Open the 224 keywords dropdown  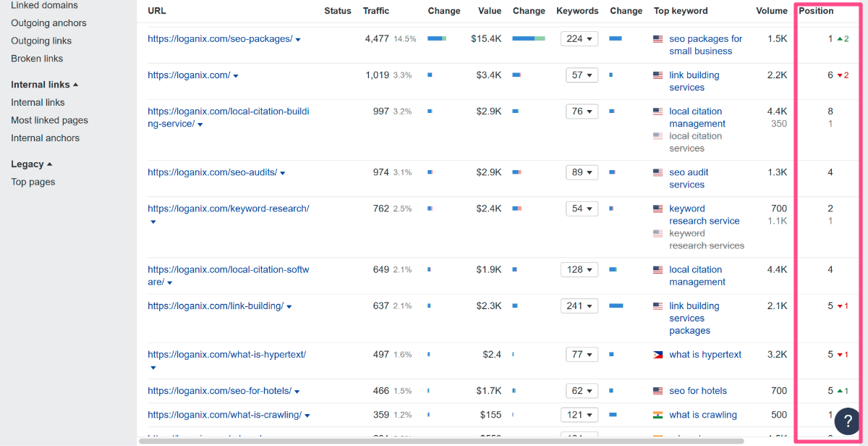(x=579, y=39)
